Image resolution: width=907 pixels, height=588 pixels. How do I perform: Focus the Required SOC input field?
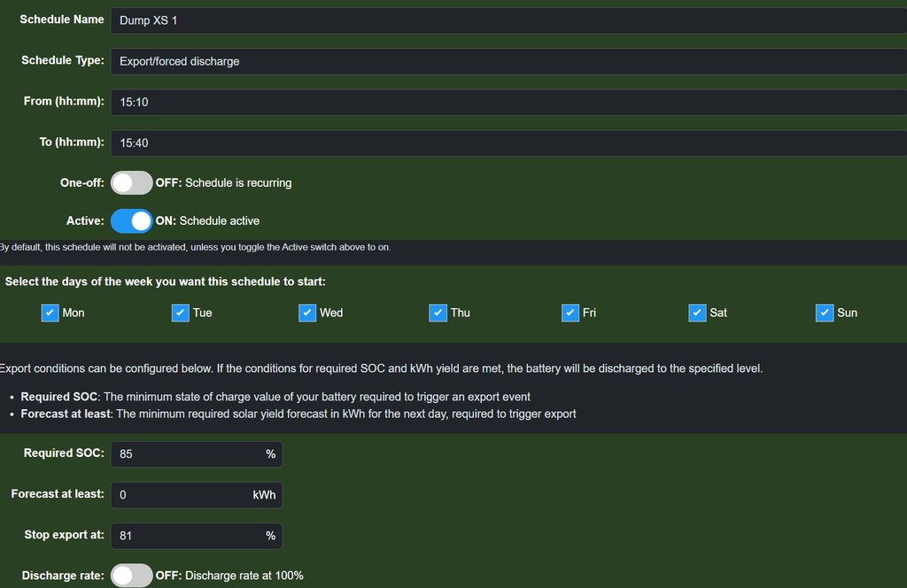[186, 453]
